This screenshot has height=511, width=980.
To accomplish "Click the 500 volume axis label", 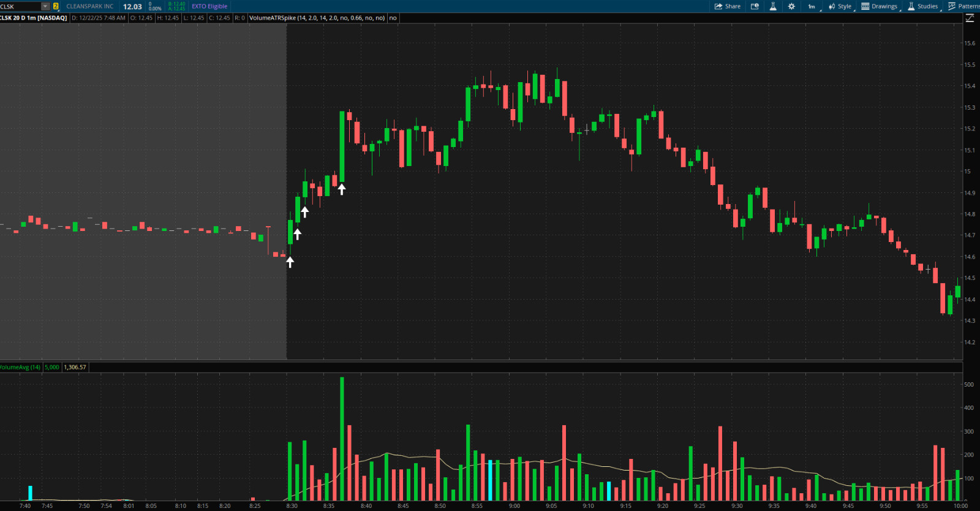I will coord(969,385).
